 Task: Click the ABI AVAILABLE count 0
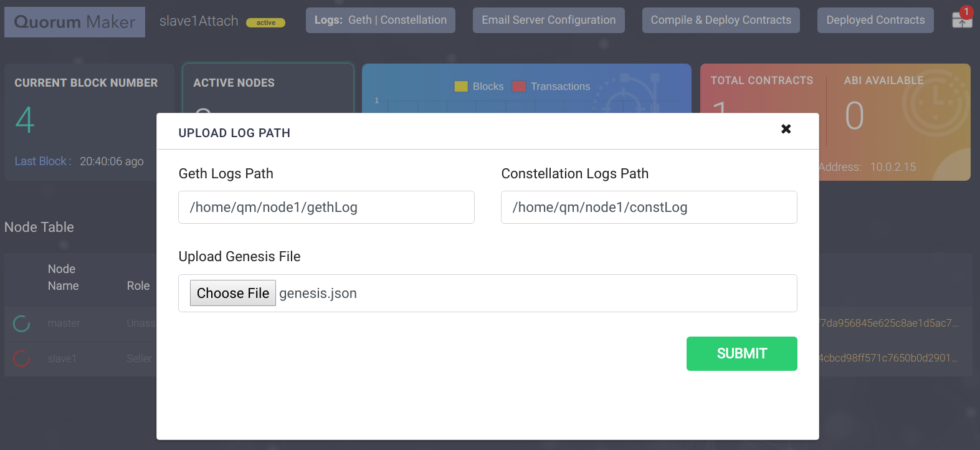tap(854, 116)
